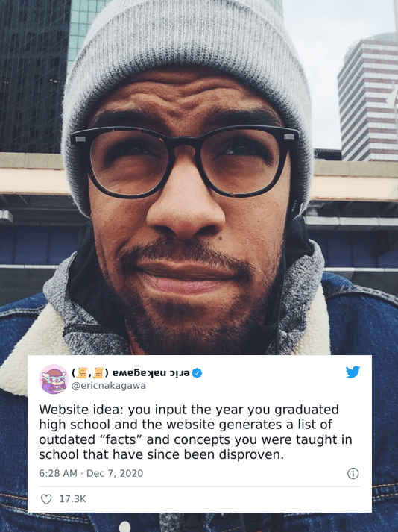Click the Dec 7, 2020 date
The height and width of the screenshot is (532, 398).
[x=115, y=473]
